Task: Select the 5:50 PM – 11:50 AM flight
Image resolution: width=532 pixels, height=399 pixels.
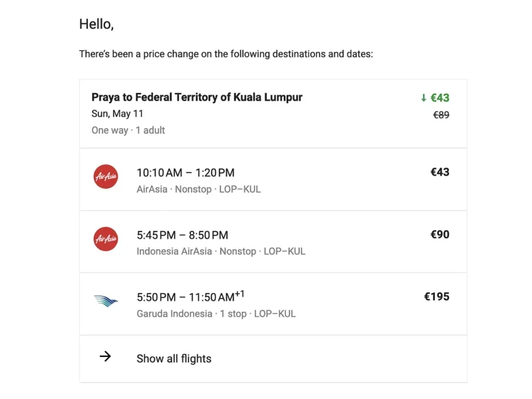Action: pos(186,297)
